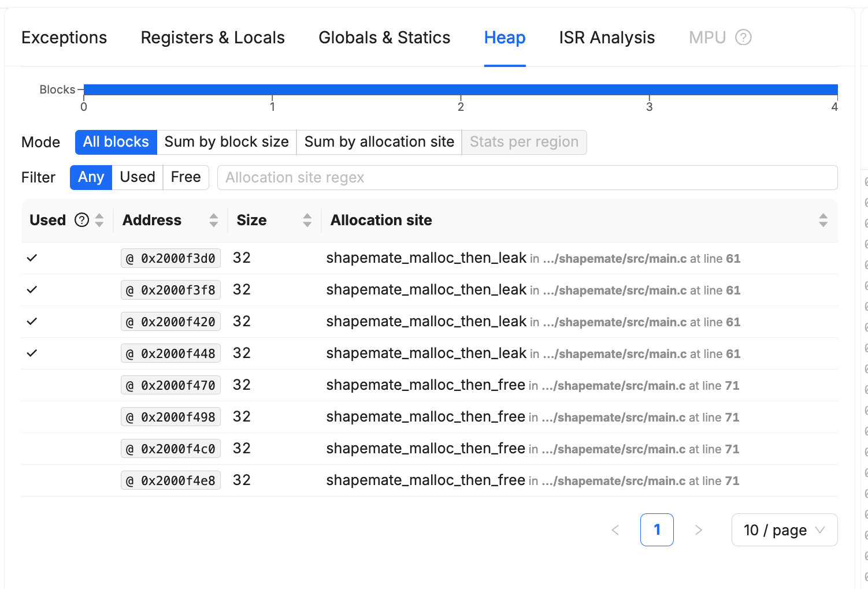This screenshot has height=589, width=868.
Task: Click used checkmark for 0x2000f448 row
Action: click(32, 353)
